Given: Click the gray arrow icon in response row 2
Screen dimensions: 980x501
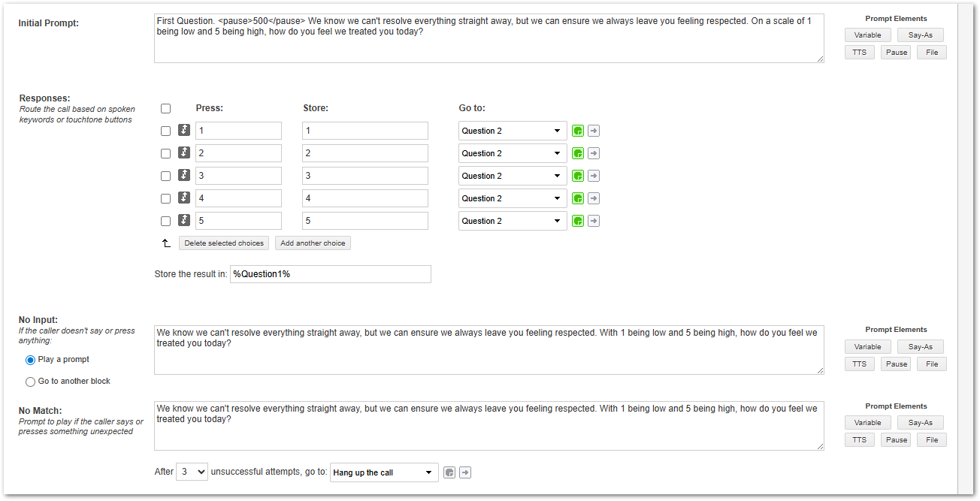Looking at the screenshot, I should pos(594,153).
